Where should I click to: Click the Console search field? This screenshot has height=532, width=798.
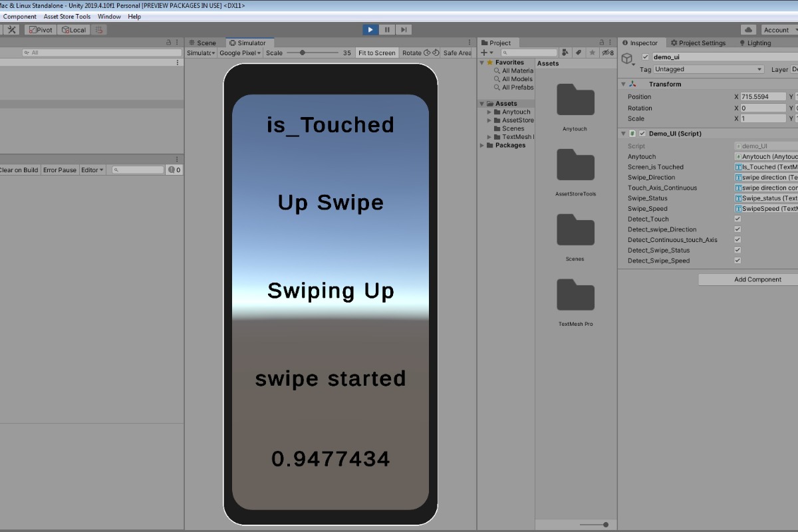(x=138, y=170)
